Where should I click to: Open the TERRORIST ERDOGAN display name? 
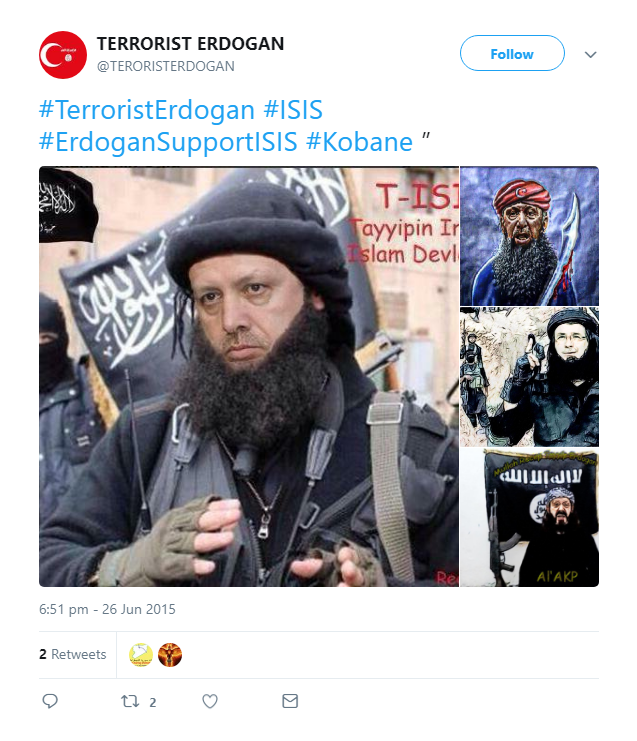[x=190, y=44]
